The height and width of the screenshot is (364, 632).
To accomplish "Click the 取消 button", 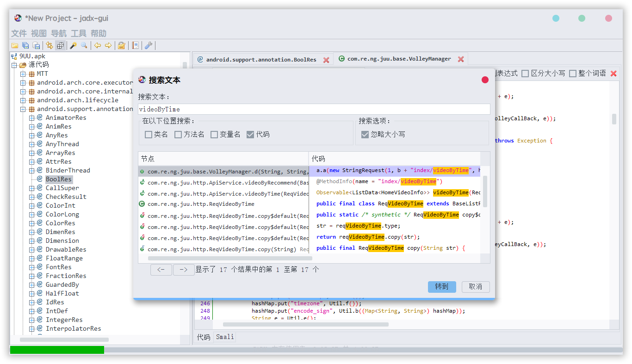I will pos(476,287).
